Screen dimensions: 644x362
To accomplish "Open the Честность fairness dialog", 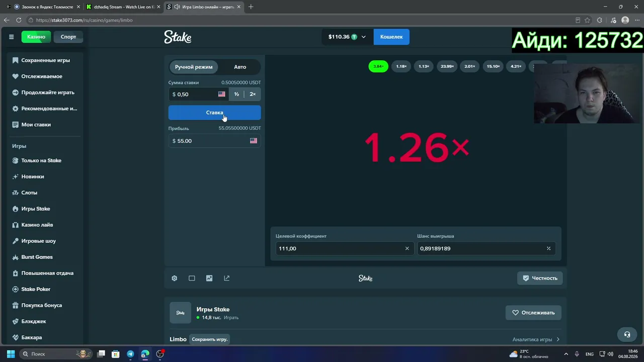I will tap(540, 278).
